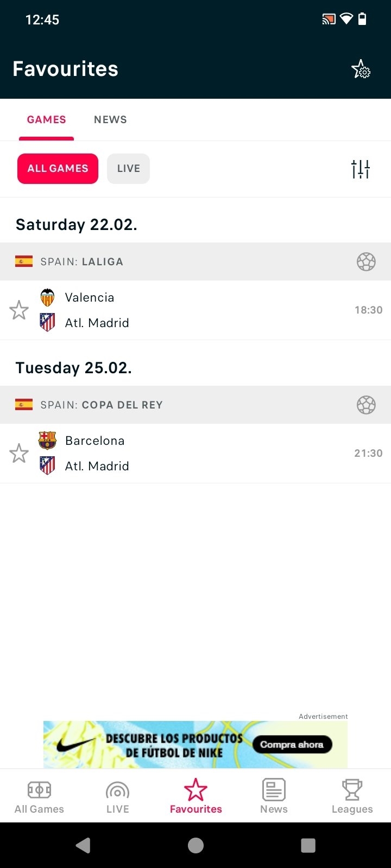Show only Live games filter

128,169
